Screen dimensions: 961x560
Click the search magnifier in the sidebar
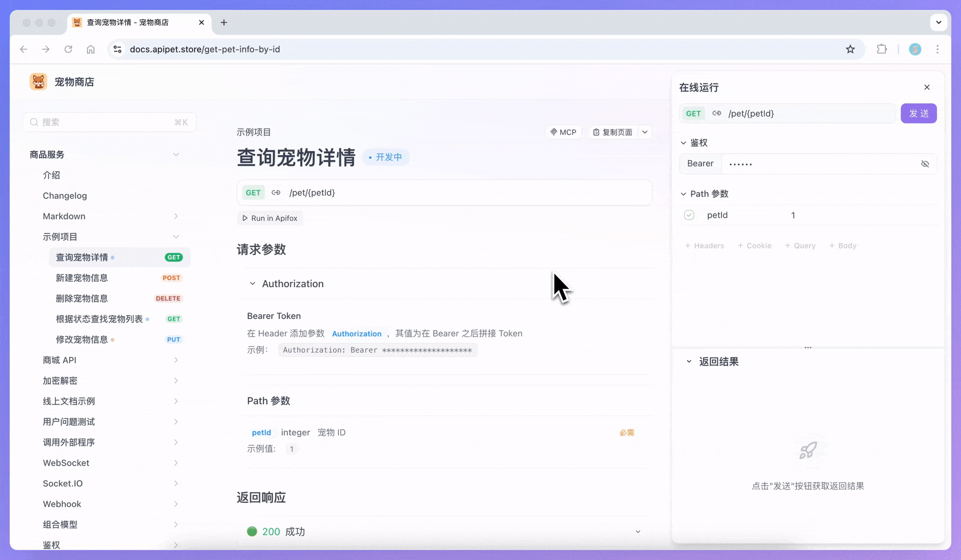[34, 122]
